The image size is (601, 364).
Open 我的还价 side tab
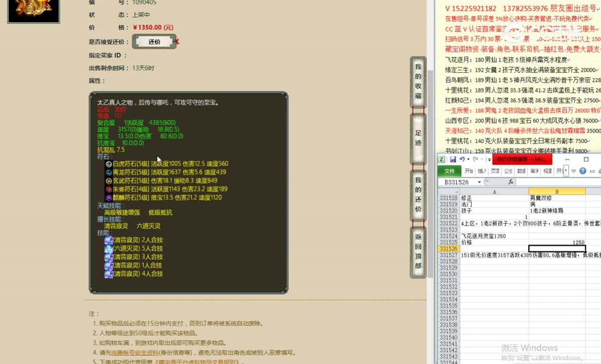[x=418, y=195]
